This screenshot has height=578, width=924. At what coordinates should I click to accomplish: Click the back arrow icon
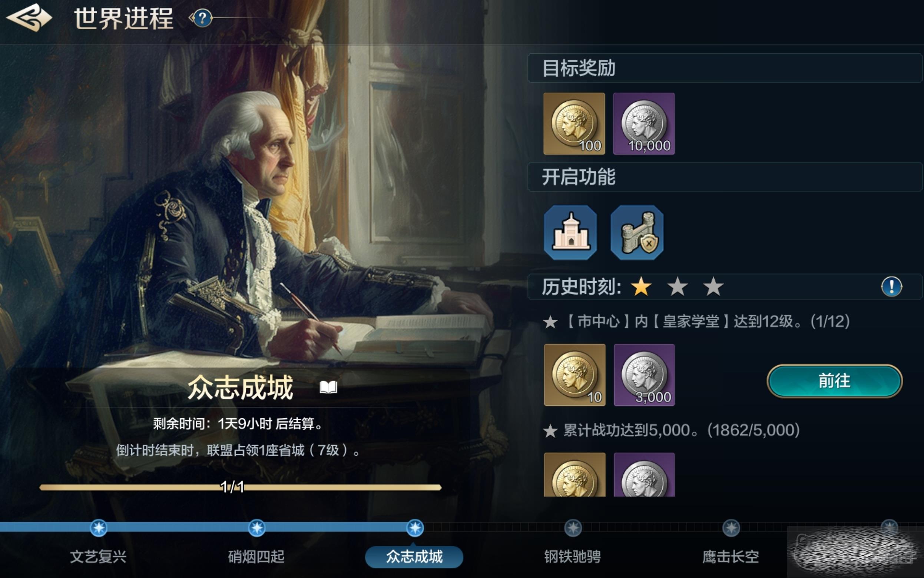pyautogui.click(x=29, y=17)
